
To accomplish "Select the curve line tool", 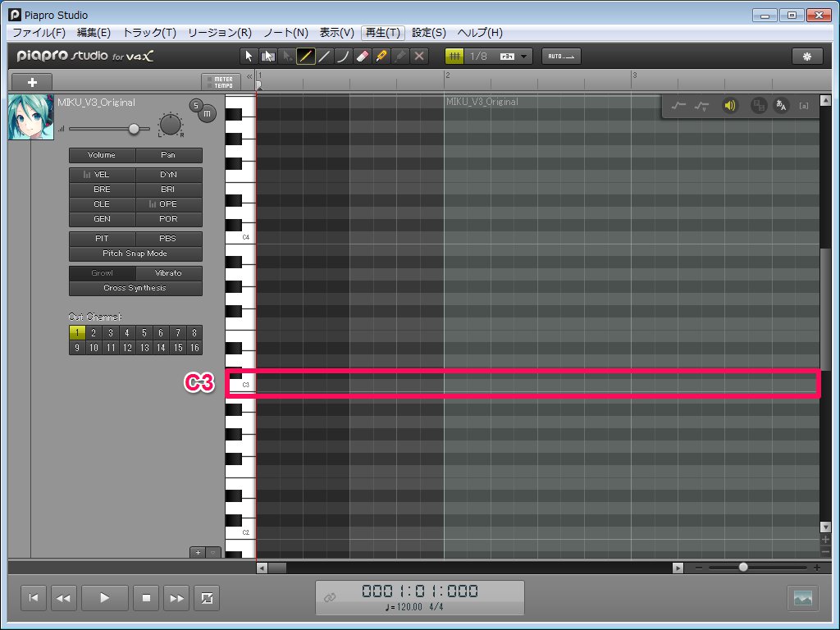I will click(343, 57).
